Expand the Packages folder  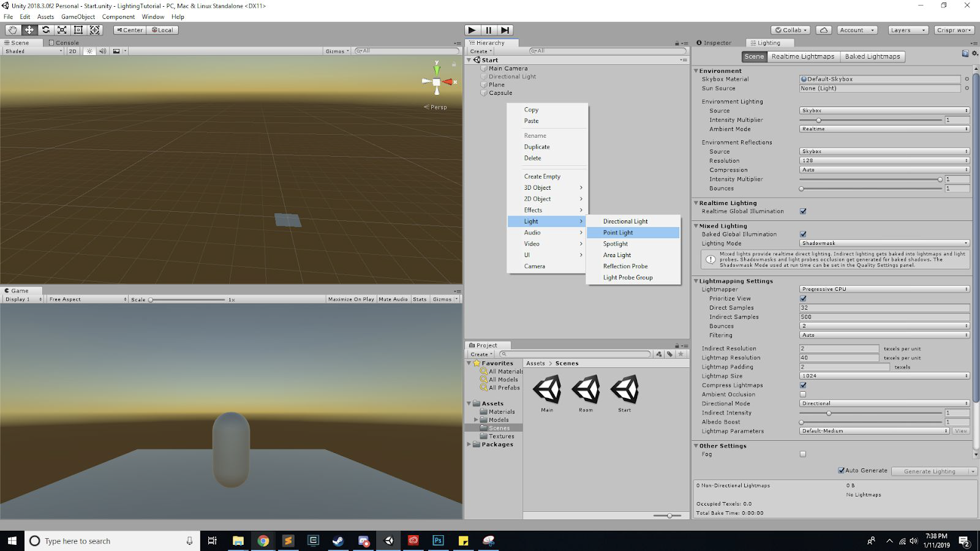point(469,444)
